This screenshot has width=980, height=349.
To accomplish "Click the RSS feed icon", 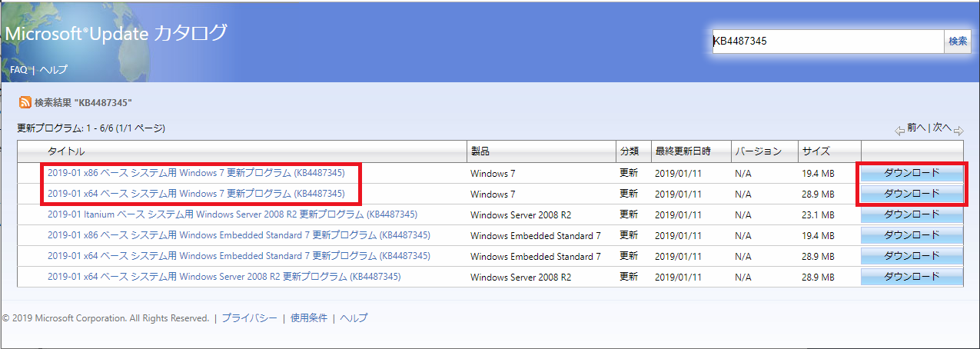I will click(x=25, y=102).
